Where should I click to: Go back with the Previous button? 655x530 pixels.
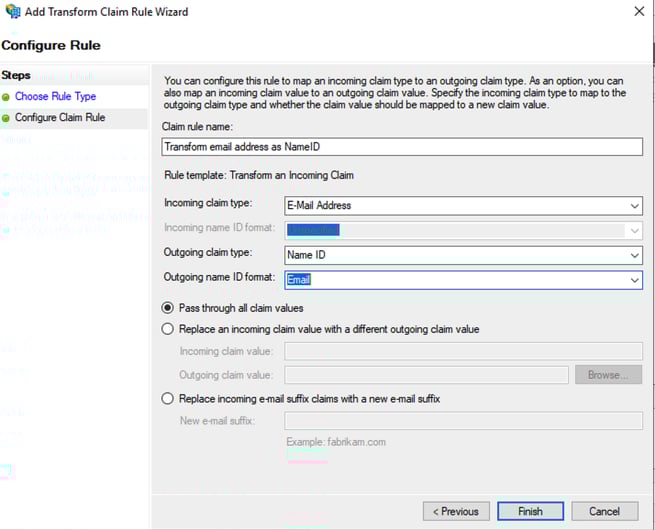(456, 511)
